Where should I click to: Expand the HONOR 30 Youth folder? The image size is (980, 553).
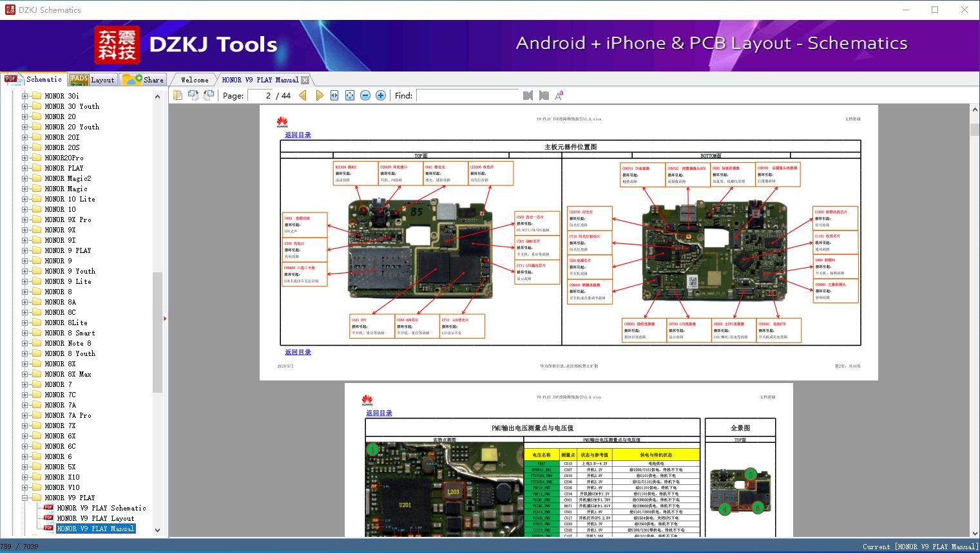pyautogui.click(x=25, y=106)
